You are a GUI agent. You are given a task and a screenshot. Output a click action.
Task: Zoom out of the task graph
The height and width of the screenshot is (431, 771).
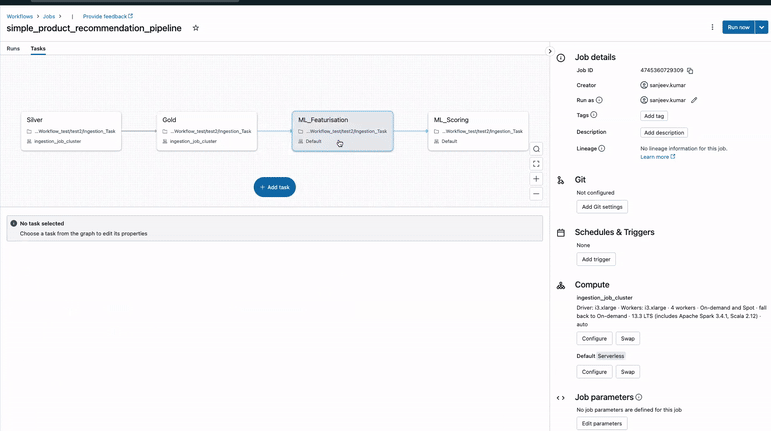(536, 194)
